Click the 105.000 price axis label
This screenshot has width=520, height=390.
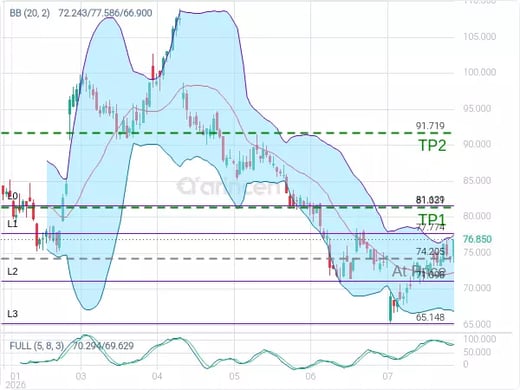pos(480,36)
